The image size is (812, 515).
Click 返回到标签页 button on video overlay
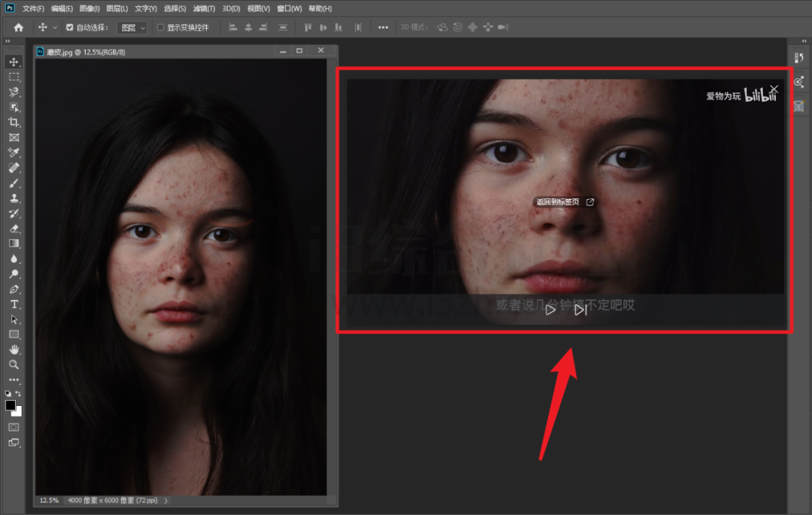[565, 201]
